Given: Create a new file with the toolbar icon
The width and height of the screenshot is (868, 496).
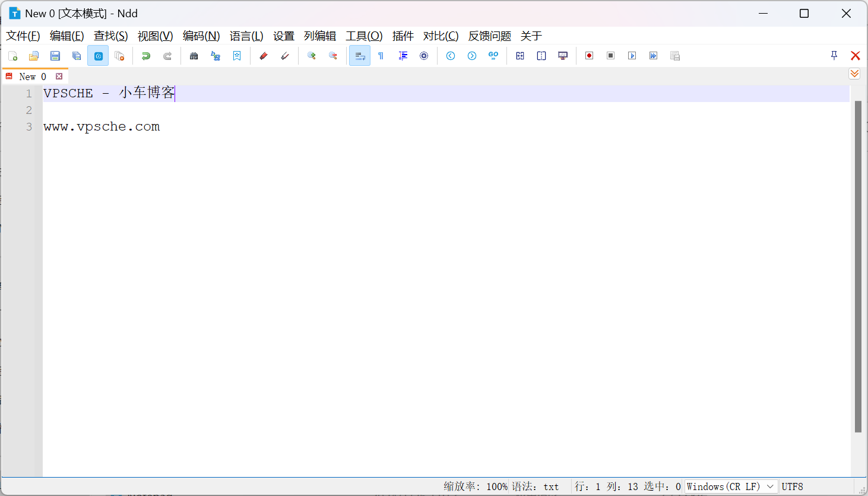Looking at the screenshot, I should (x=13, y=56).
